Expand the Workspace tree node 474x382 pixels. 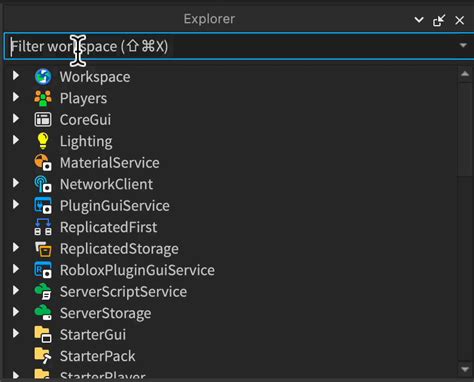[x=16, y=76]
